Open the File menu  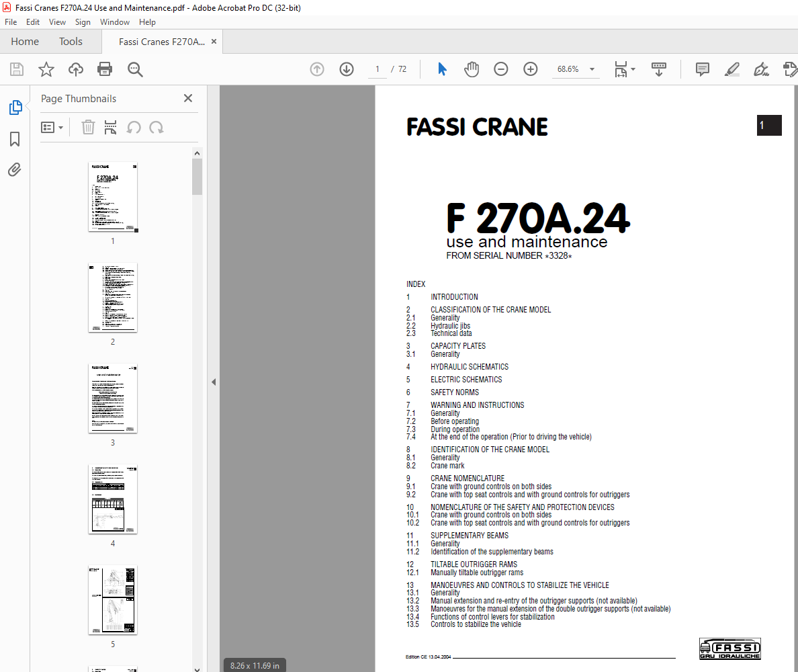tap(11, 22)
